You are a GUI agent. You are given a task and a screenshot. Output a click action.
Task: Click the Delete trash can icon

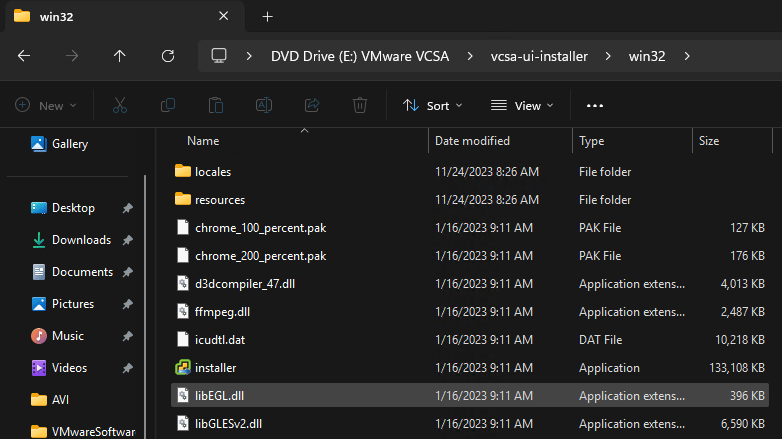tap(360, 105)
